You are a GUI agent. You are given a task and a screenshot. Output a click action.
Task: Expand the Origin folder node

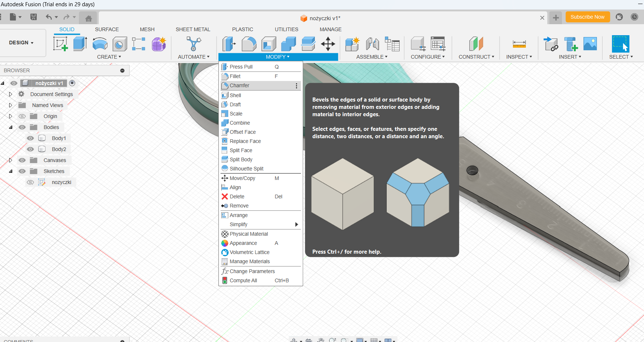point(11,116)
